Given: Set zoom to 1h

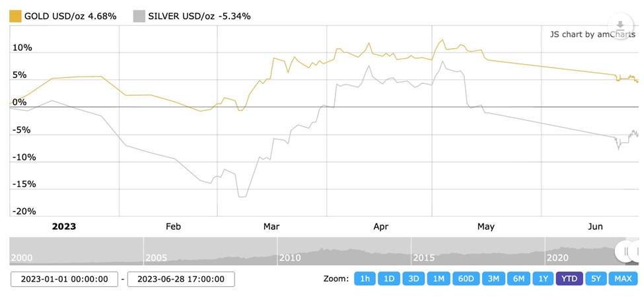Looking at the screenshot, I should [x=365, y=279].
